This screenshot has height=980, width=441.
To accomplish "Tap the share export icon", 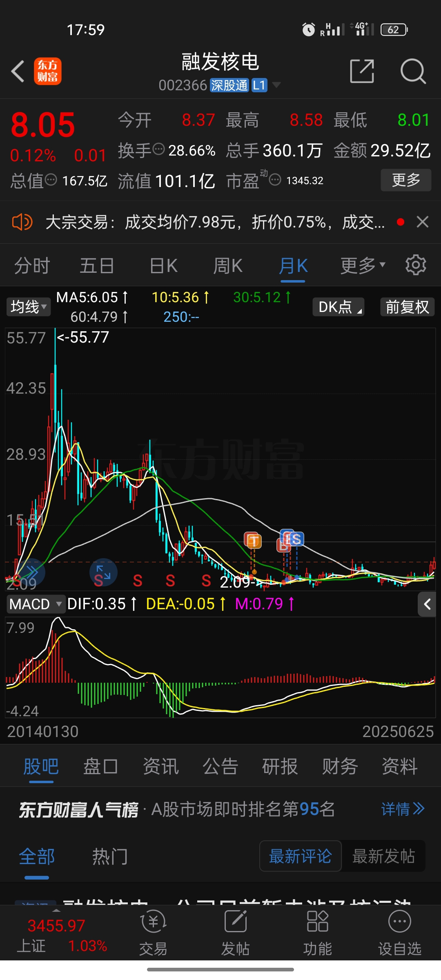I will (362, 71).
